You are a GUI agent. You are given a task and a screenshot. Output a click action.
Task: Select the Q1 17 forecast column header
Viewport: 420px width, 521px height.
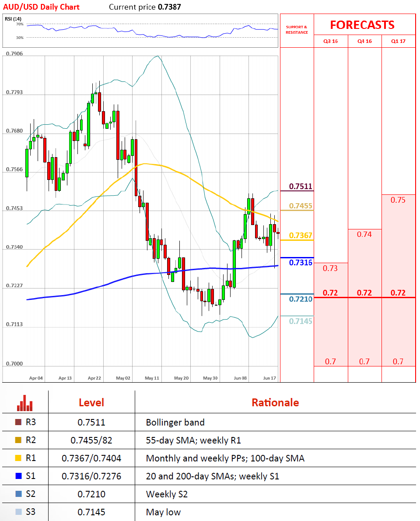click(x=399, y=41)
